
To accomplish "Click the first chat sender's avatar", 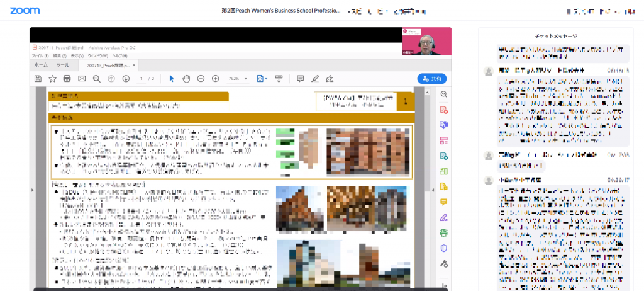I will click(x=488, y=71).
